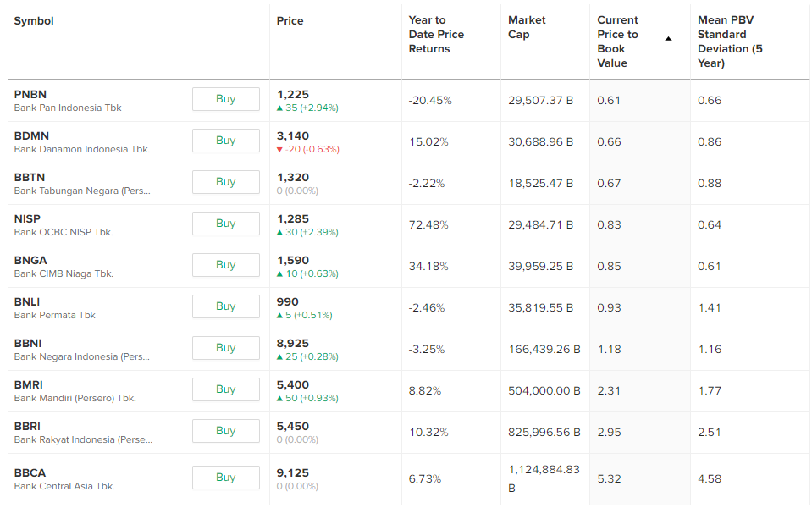The image size is (812, 508).
Task: Open the BMRI stock symbol
Action: pos(28,384)
